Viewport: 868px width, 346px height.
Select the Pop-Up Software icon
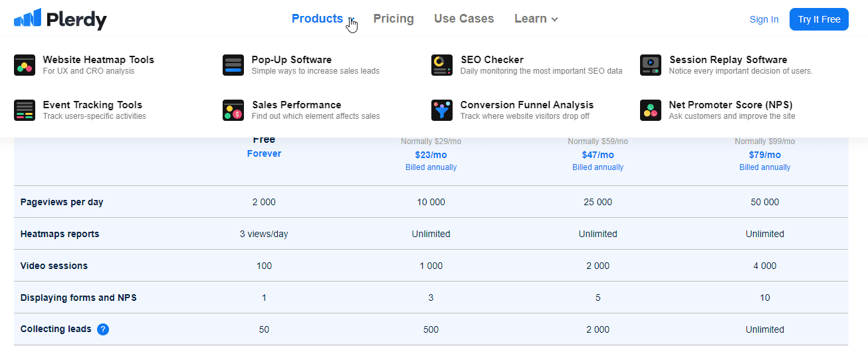(233, 65)
